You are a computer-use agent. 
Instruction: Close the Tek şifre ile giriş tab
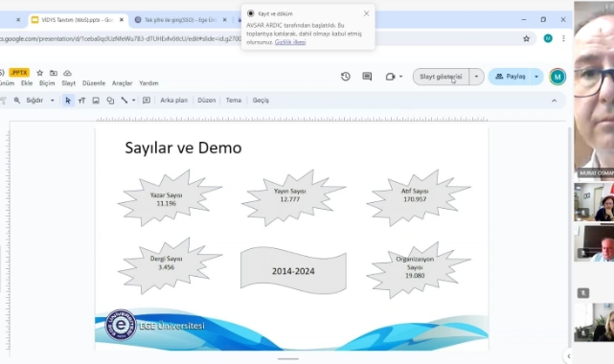[x=224, y=19]
